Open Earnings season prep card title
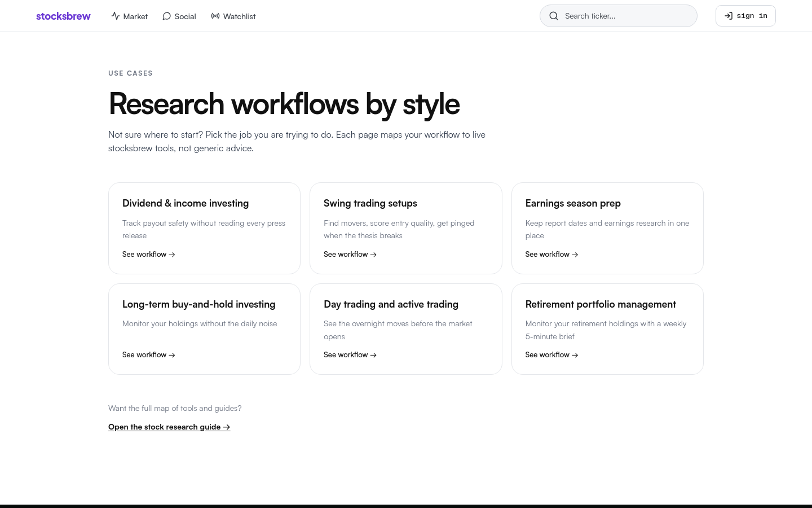Screen dimensions: 812x508 [x=573, y=203]
